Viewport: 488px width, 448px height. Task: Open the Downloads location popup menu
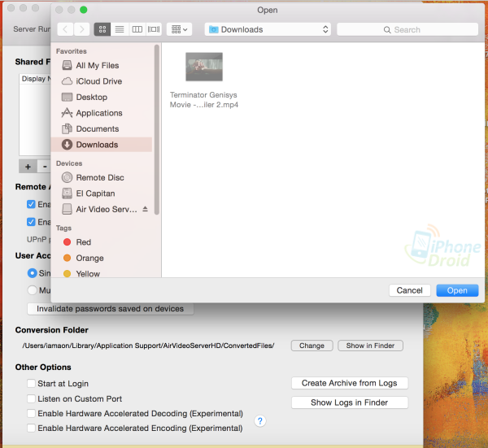point(268,29)
